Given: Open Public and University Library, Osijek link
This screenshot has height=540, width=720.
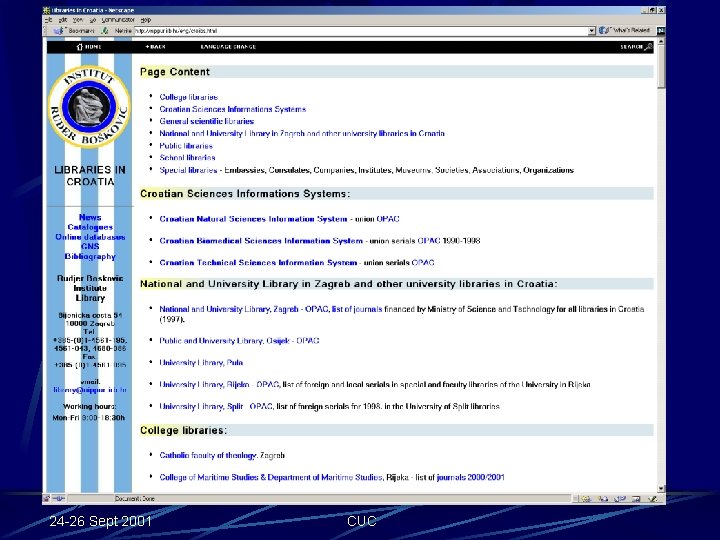Looking at the screenshot, I should [225, 341].
